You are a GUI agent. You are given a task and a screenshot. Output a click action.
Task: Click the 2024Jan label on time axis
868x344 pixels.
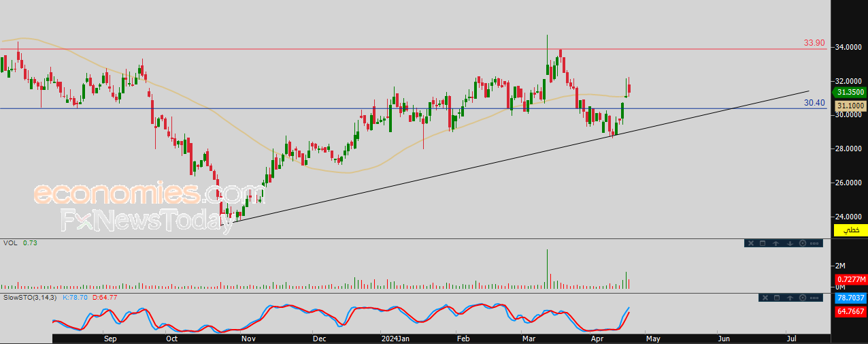[x=395, y=338]
